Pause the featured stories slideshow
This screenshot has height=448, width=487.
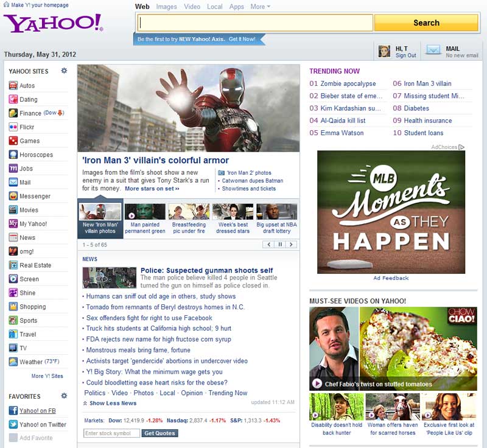pos(280,244)
